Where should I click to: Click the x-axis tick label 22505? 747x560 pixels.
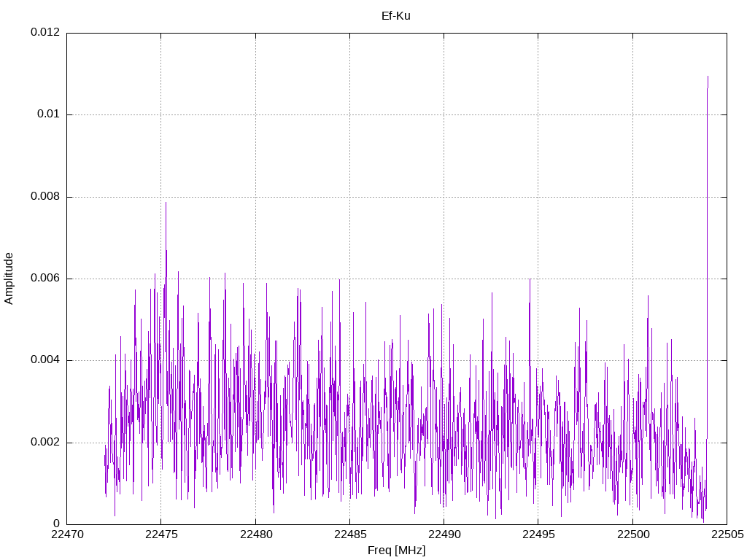point(727,534)
